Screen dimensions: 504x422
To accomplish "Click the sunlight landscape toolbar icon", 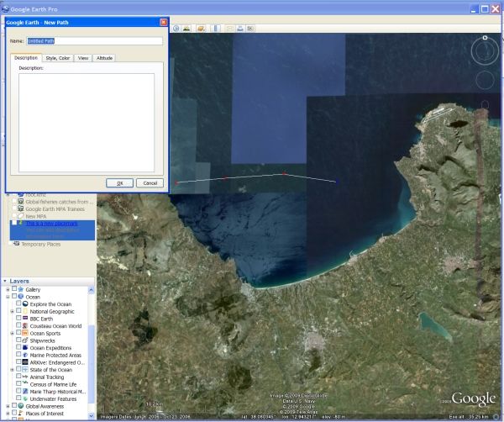I will click(x=186, y=29).
